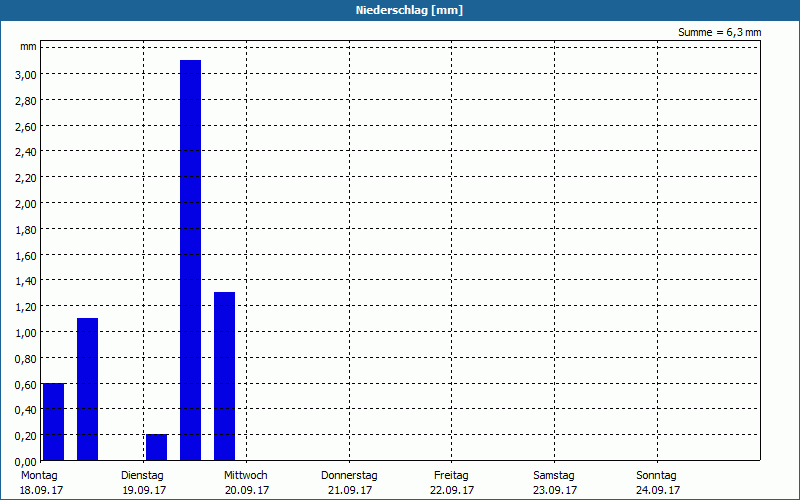Click the Niederschlag [mm] chart title
Screen dimensions: 800x500
[x=409, y=10]
